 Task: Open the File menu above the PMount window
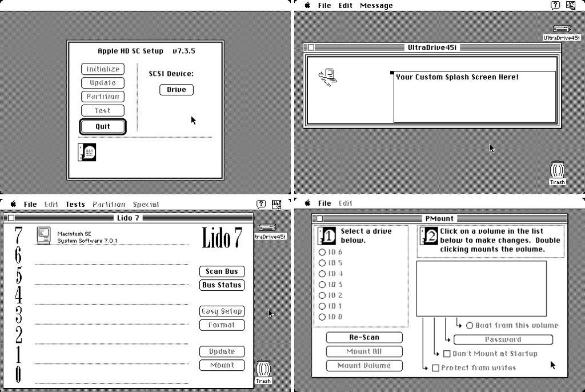pos(324,203)
